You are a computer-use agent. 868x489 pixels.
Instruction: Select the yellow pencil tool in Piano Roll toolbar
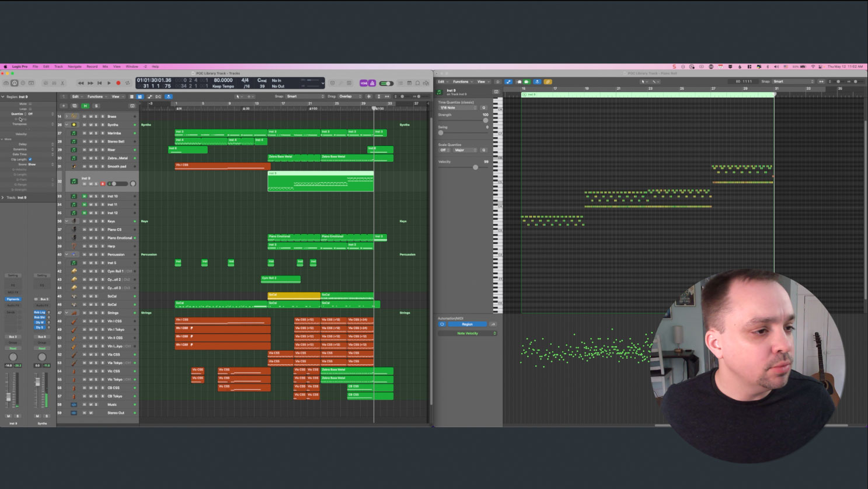pos(548,82)
